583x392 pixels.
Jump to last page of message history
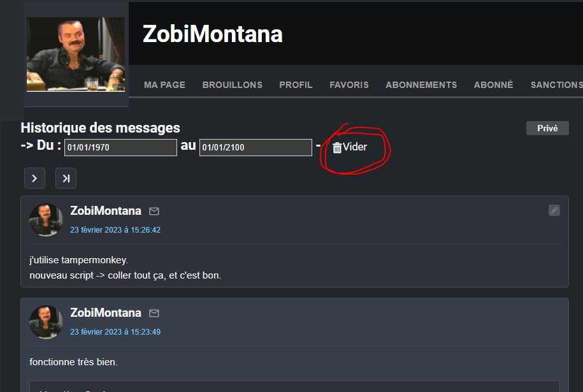tap(66, 178)
